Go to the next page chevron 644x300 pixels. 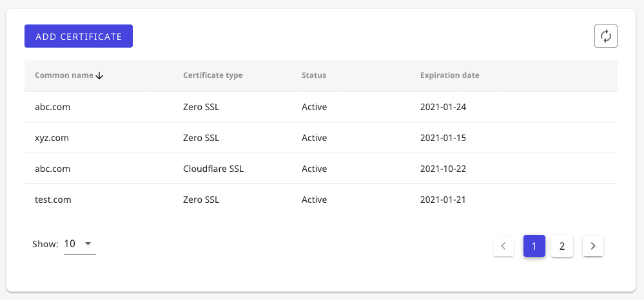[x=592, y=246]
